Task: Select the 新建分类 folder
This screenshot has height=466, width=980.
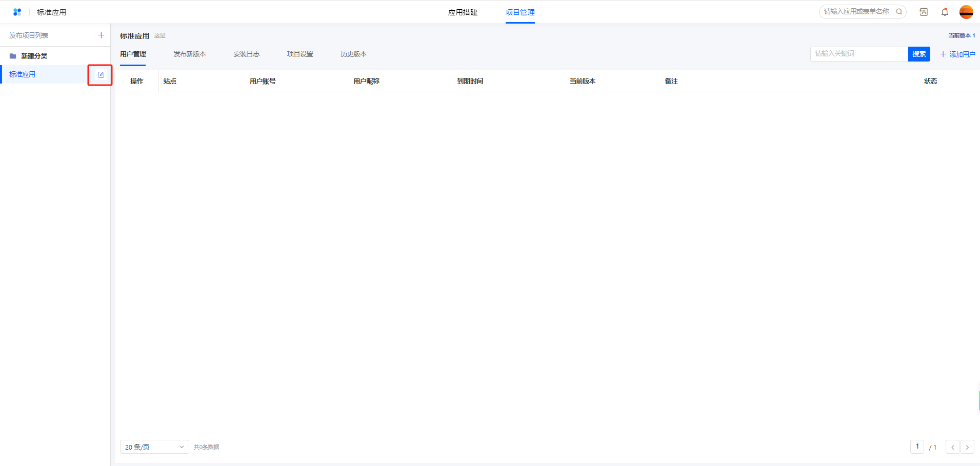Action: point(34,56)
